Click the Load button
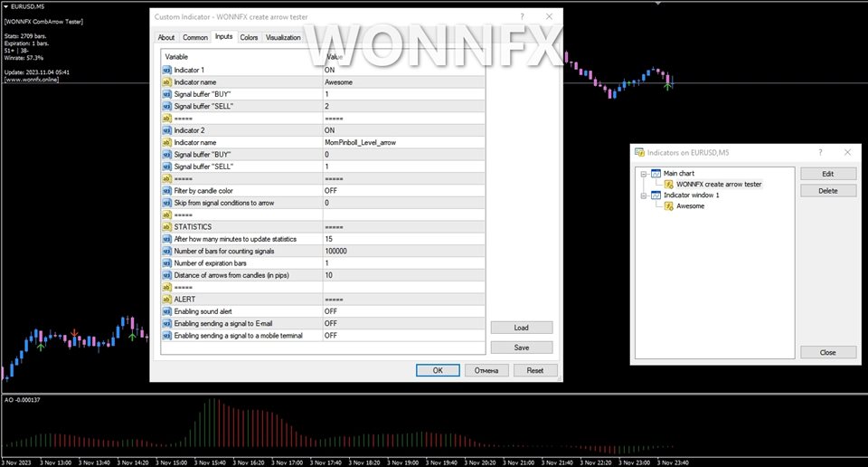 point(522,328)
